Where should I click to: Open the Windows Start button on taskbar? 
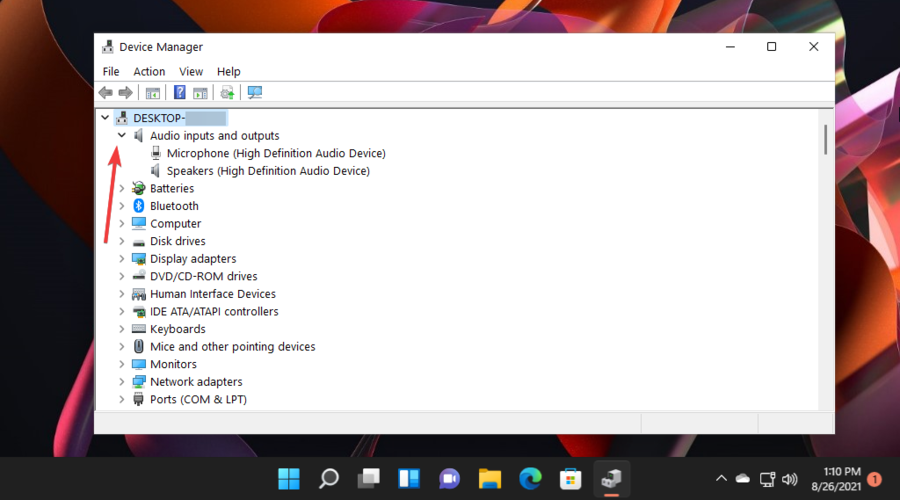(x=289, y=478)
